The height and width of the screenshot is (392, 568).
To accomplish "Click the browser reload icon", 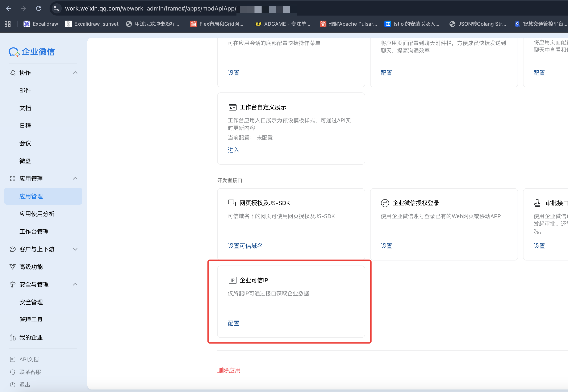I will pos(39,8).
